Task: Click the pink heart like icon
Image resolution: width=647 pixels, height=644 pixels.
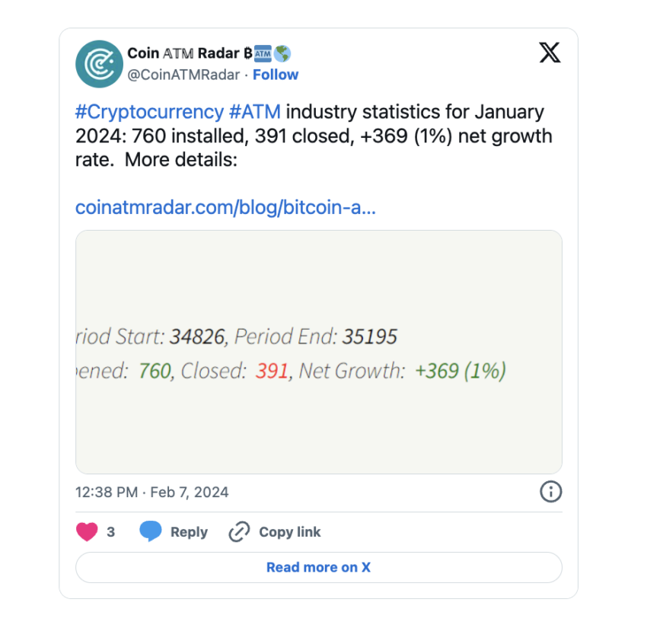Action: click(87, 531)
